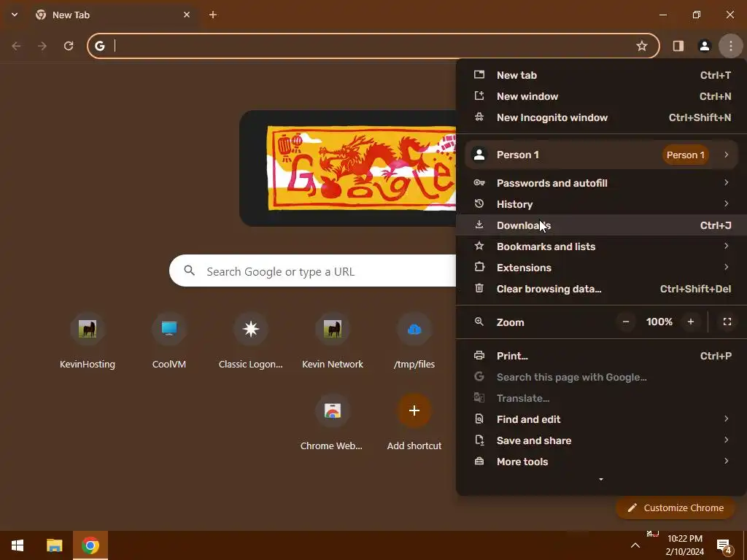The image size is (747, 560).
Task: Bookmark this tab with the star icon
Action: pyautogui.click(x=642, y=46)
